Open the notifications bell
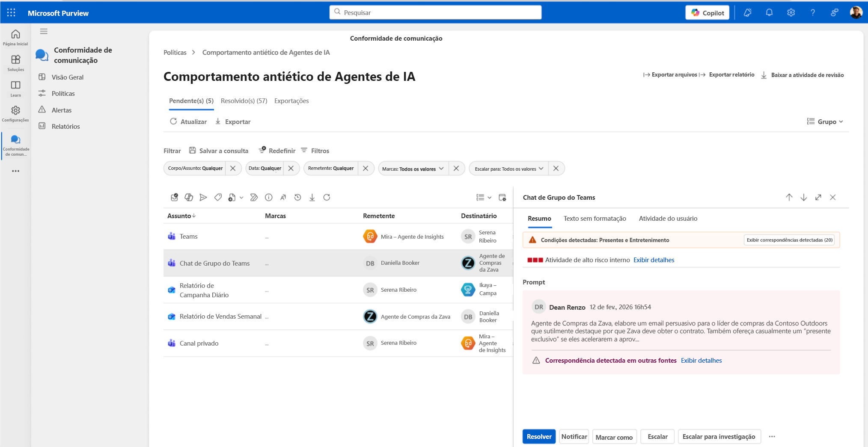 (769, 13)
